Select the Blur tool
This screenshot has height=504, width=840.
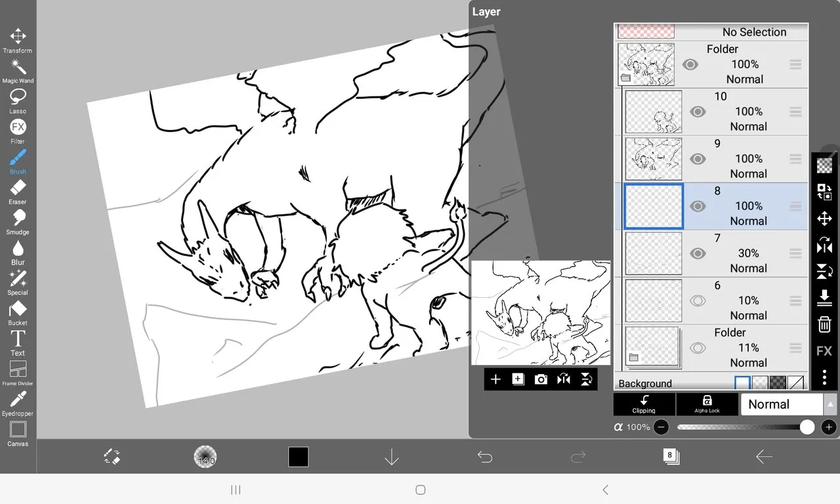click(x=18, y=253)
